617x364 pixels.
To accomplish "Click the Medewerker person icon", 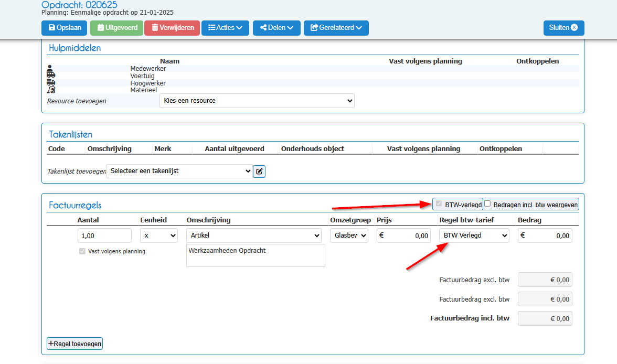I will click(x=49, y=68).
